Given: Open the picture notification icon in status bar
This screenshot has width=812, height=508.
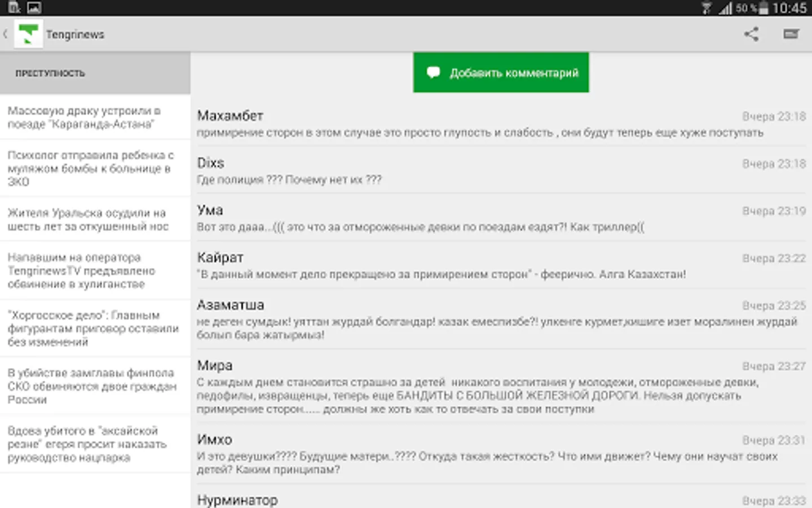Looking at the screenshot, I should coord(34,7).
